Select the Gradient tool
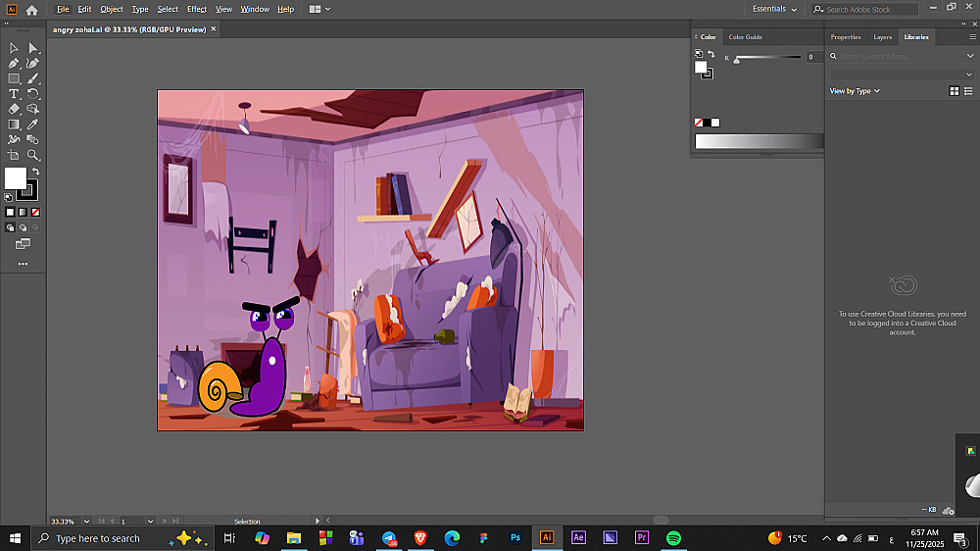Screen dimensions: 980x551 [14, 125]
